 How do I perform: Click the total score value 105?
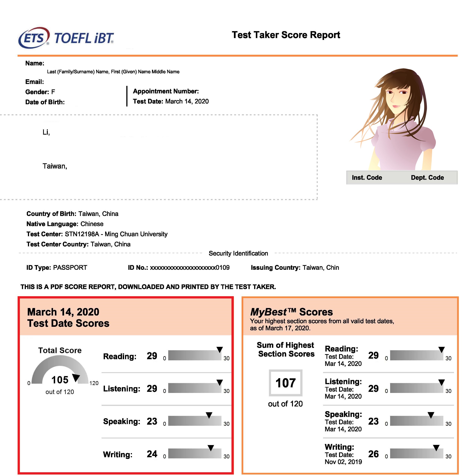coord(60,380)
